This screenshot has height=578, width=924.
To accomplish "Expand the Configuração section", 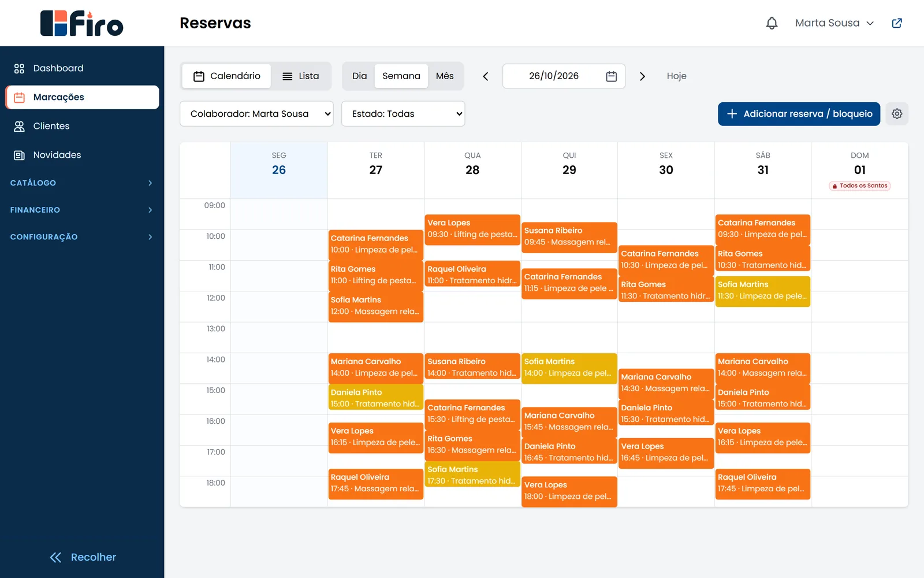I will [x=82, y=237].
